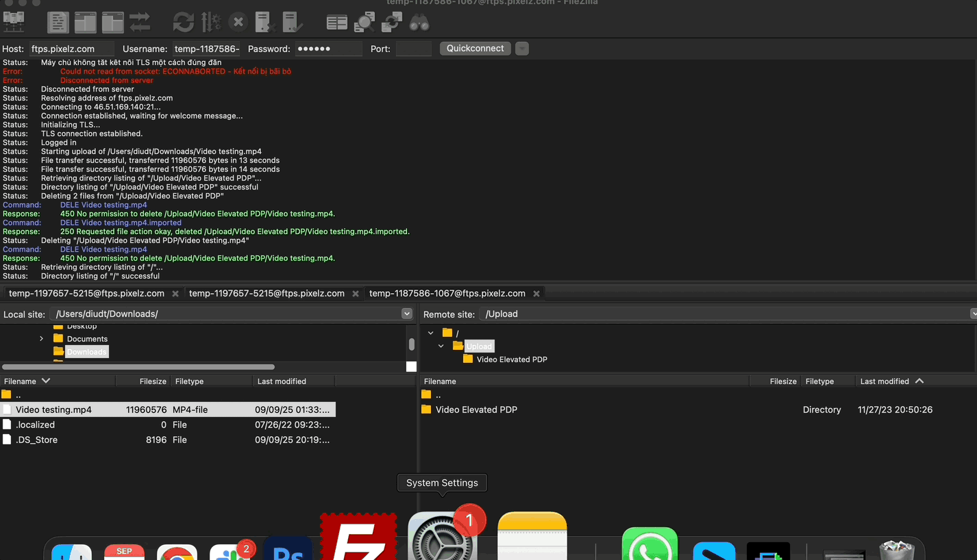The image size is (977, 560).
Task: Open the Site Manager icon
Action: click(x=14, y=23)
